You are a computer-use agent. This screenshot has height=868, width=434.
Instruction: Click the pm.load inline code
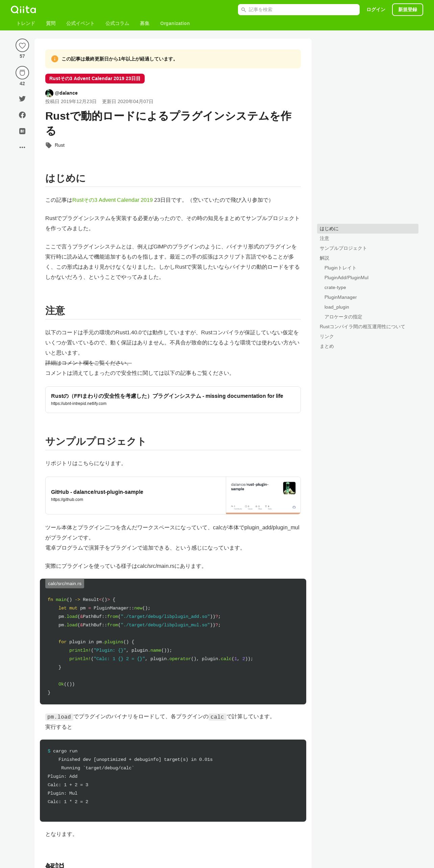(59, 717)
